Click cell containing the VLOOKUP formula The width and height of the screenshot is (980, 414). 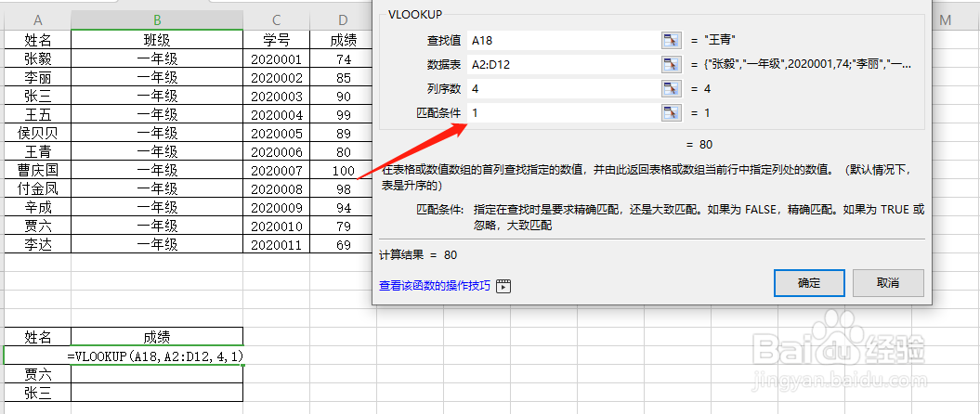[157, 356]
